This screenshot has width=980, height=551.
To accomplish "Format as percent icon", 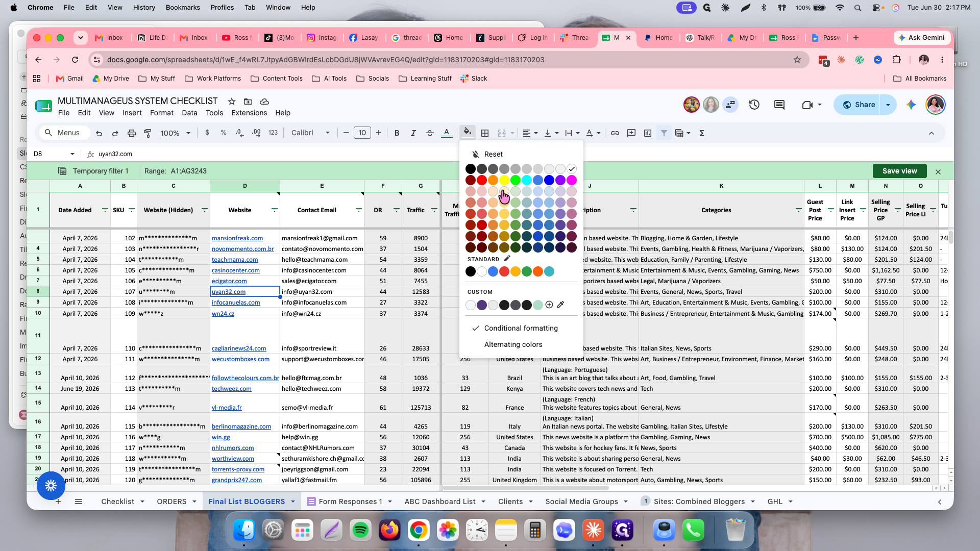I will tap(223, 133).
